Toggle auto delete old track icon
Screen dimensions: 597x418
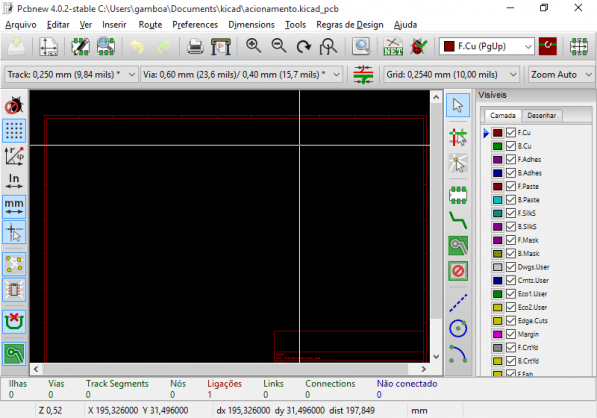tap(14, 322)
